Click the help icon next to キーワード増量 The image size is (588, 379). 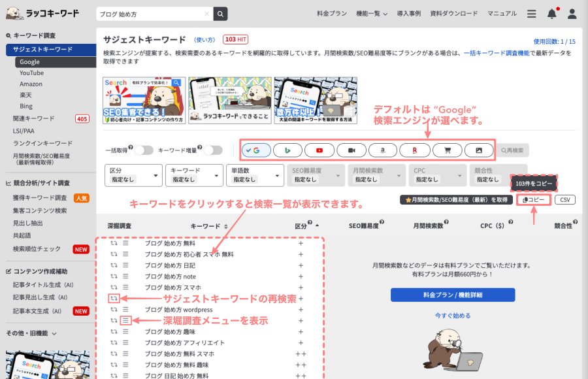[x=199, y=147]
